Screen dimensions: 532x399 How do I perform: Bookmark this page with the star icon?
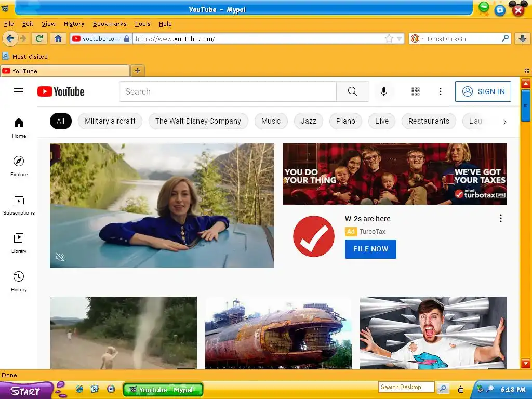click(389, 38)
